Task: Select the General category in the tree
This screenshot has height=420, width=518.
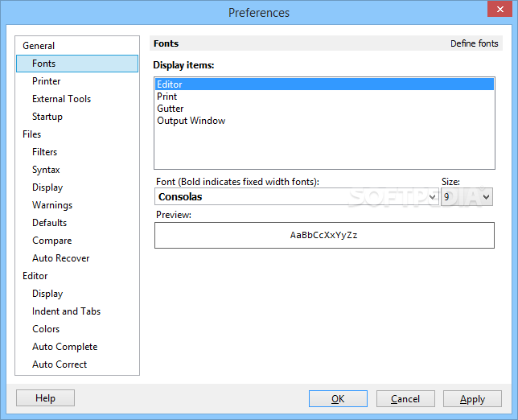Action: coord(39,46)
